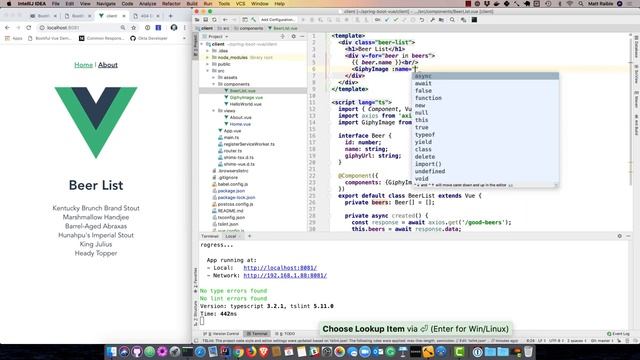640x360 pixels.
Task: Expand the assets folder
Action: (213, 77)
